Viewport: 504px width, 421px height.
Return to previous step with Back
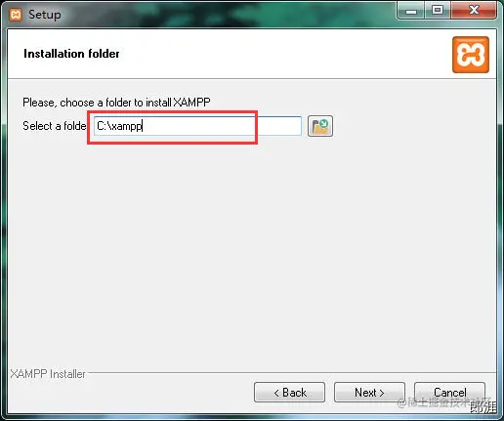289,393
